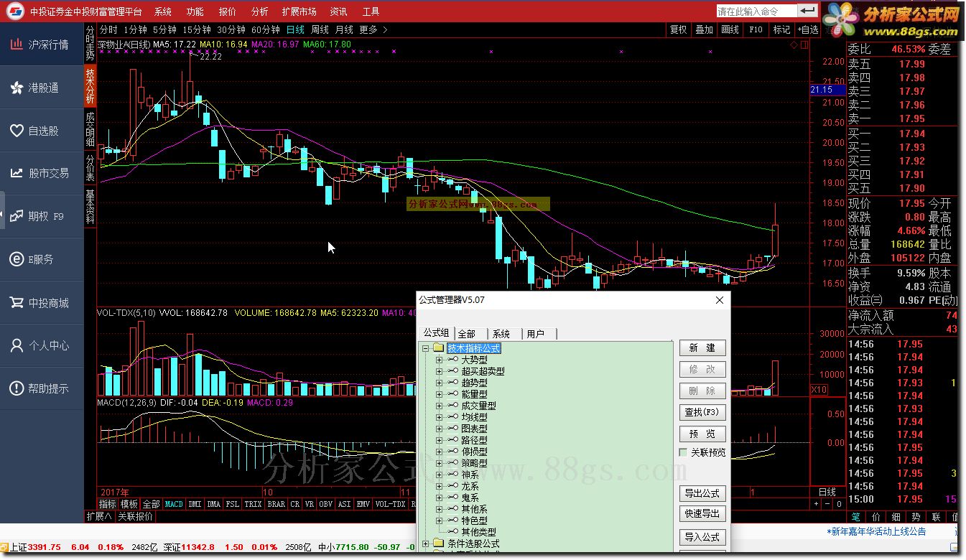This screenshot has height=560, width=966.
Task: Open 股市交易 in the sidebar
Action: pos(42,173)
